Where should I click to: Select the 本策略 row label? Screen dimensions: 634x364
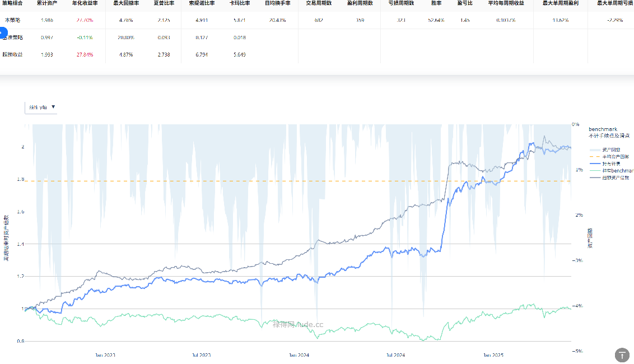pos(12,20)
